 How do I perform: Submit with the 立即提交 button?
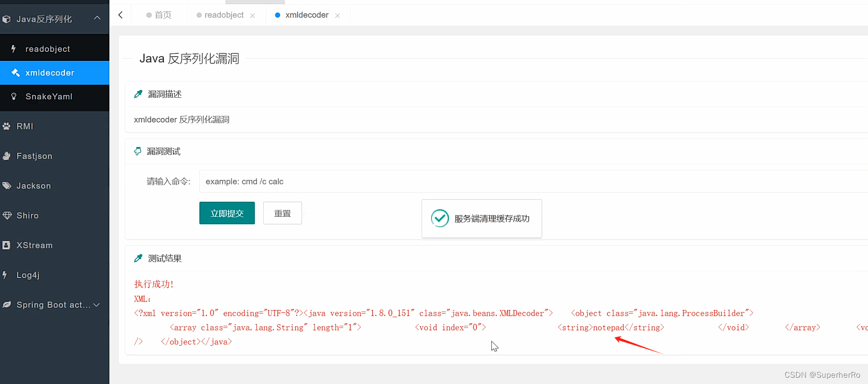pos(227,213)
